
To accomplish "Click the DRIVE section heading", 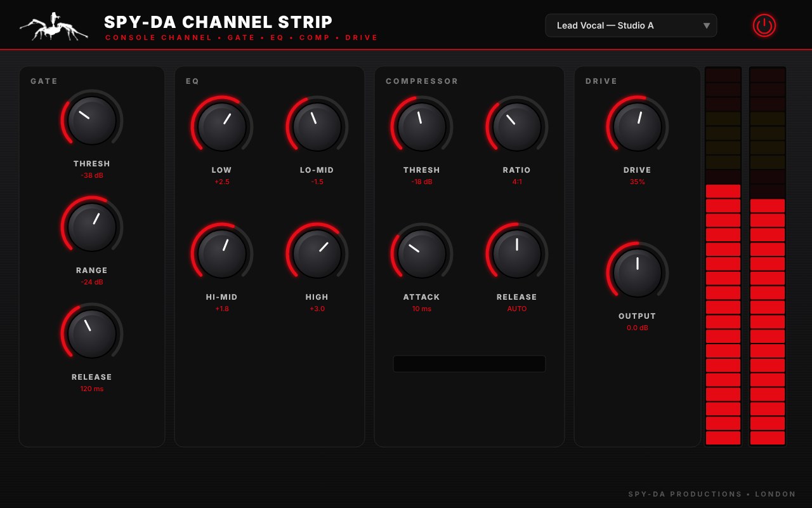I will tap(601, 81).
